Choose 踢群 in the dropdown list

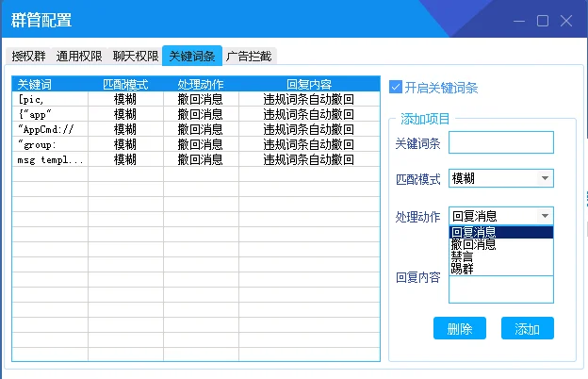point(501,269)
